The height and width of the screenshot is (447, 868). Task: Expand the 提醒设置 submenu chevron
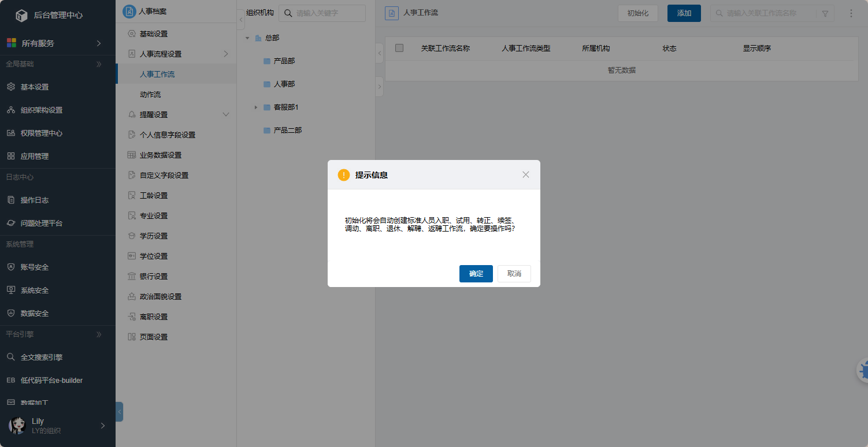click(226, 115)
